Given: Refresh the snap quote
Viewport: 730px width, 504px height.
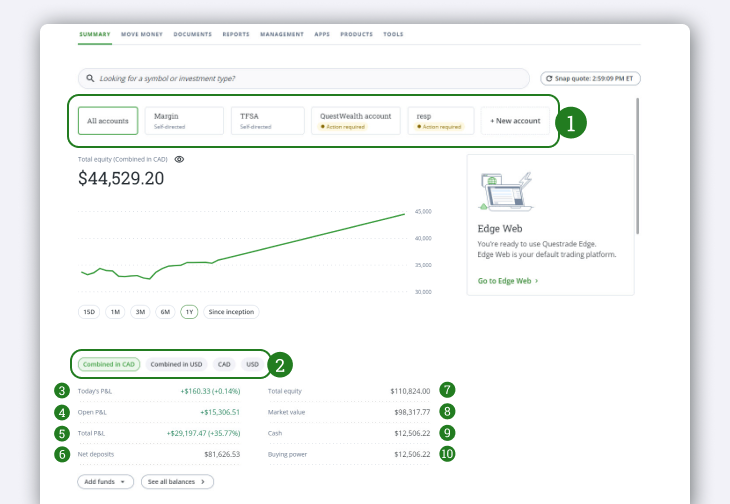Looking at the screenshot, I should point(590,79).
